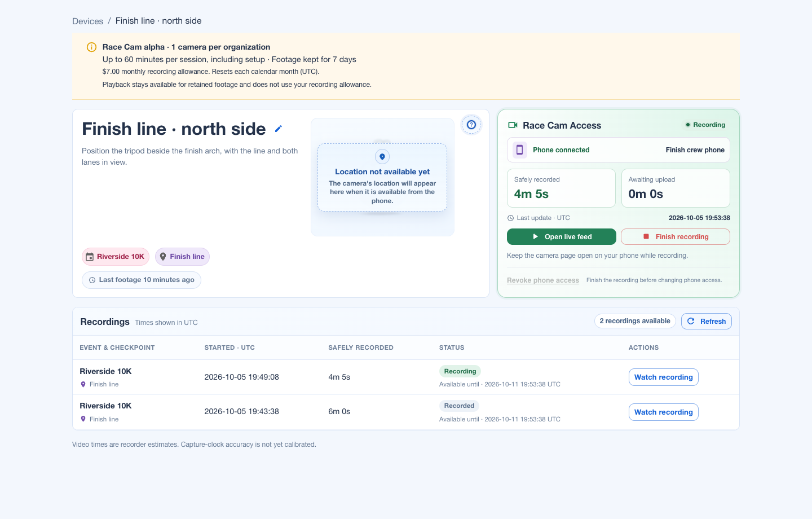Click the phone icon next to Phone connected
The width and height of the screenshot is (812, 519).
[x=520, y=150]
